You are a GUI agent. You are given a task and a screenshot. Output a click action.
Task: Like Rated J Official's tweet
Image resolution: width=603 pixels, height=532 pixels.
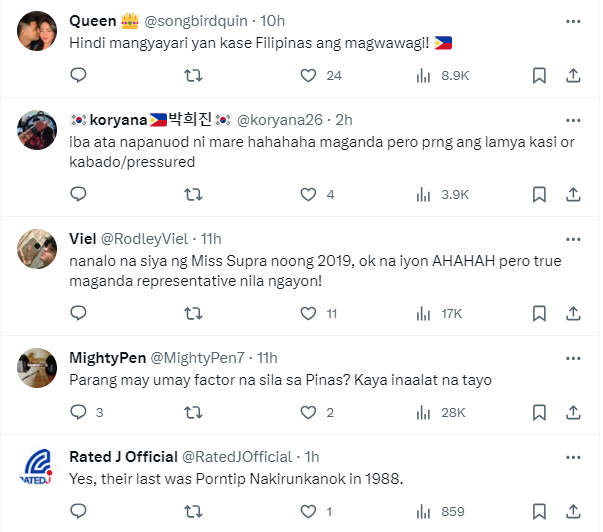pyautogui.click(x=309, y=511)
